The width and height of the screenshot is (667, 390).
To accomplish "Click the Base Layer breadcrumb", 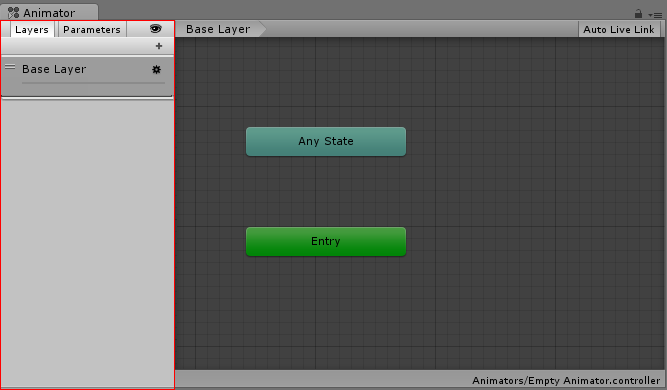I will coord(221,29).
